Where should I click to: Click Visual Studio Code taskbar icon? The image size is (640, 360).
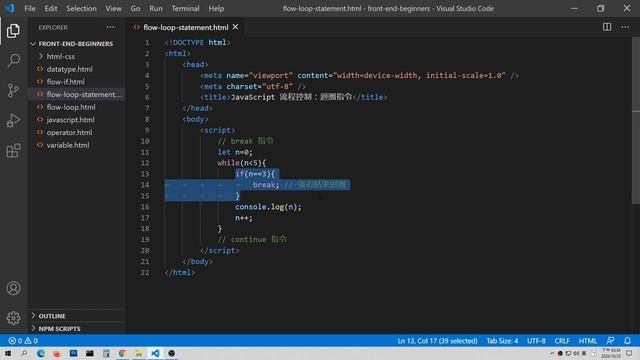coord(155,353)
